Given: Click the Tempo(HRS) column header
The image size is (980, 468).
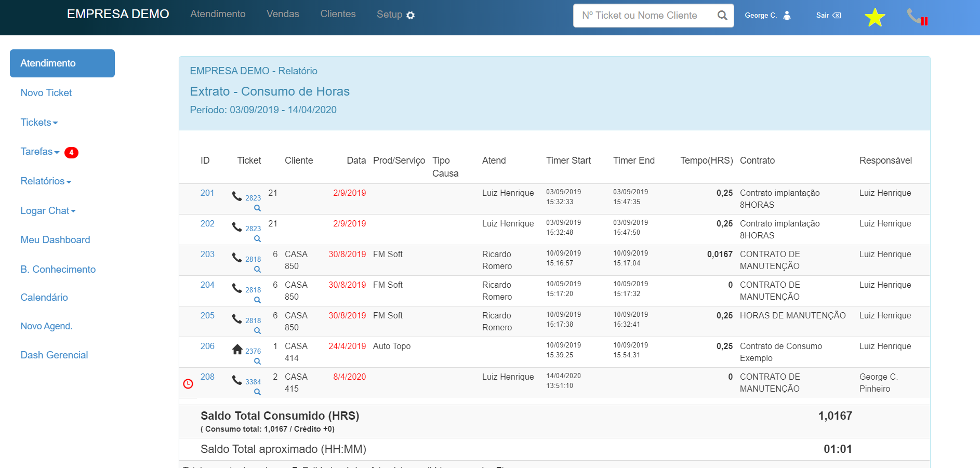Looking at the screenshot, I should [x=707, y=161].
